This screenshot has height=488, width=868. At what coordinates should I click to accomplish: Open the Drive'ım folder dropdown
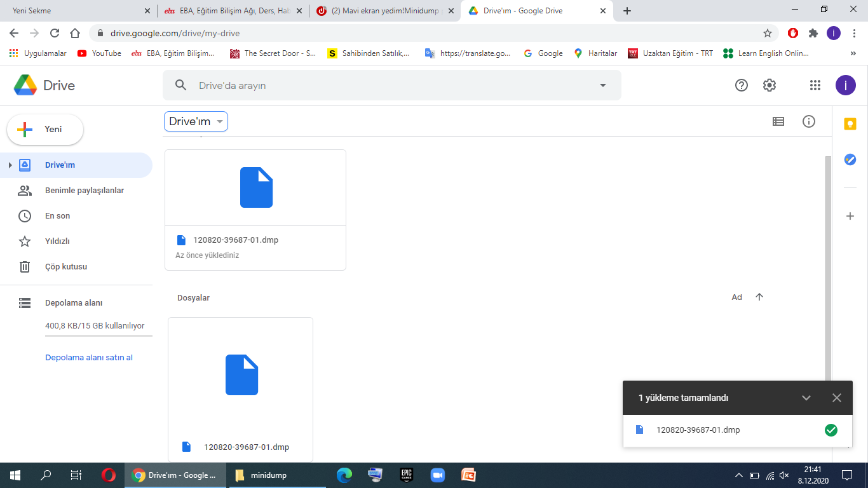coord(196,121)
